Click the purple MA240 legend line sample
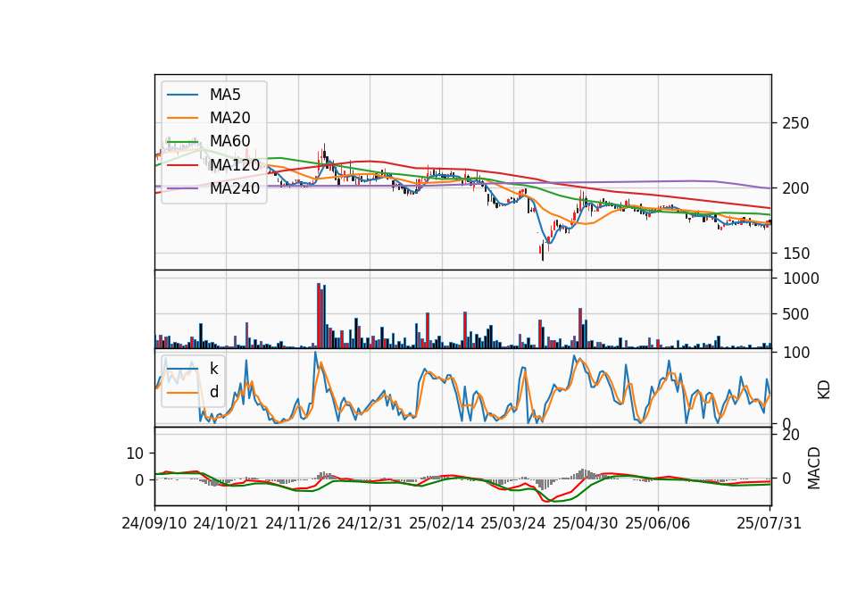Image resolution: width=857 pixels, height=616 pixels. tap(182, 188)
